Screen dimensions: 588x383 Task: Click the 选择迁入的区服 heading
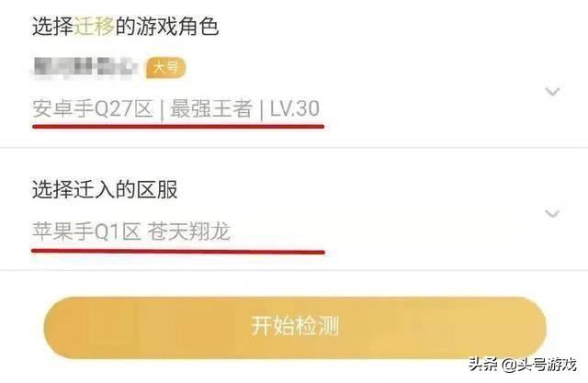[105, 189]
